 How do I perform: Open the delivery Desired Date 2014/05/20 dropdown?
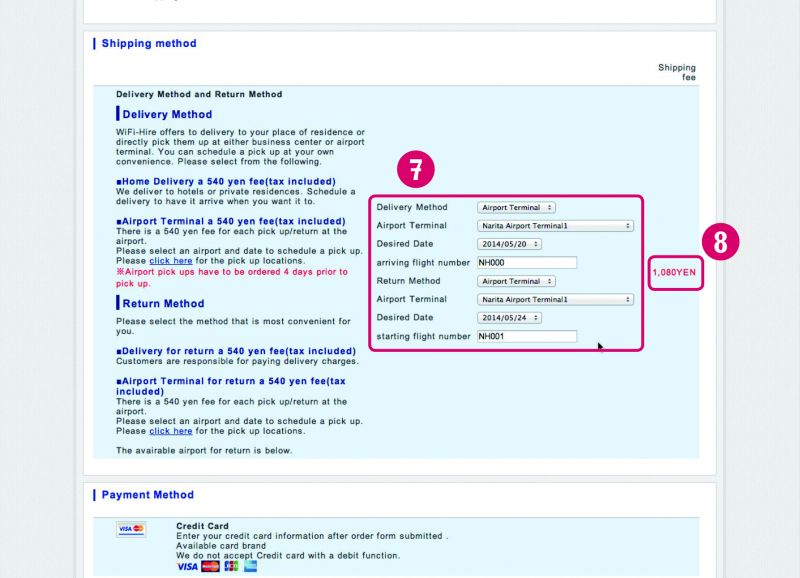coord(509,244)
